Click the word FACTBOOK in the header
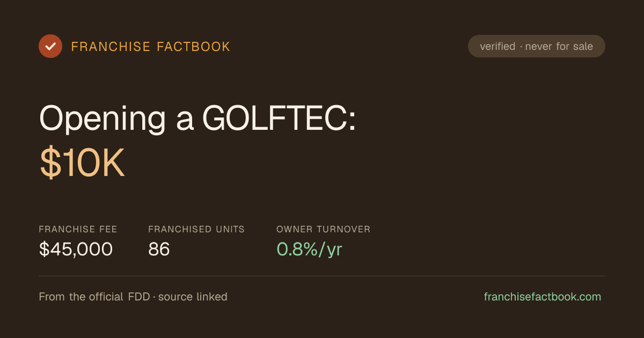 (194, 47)
